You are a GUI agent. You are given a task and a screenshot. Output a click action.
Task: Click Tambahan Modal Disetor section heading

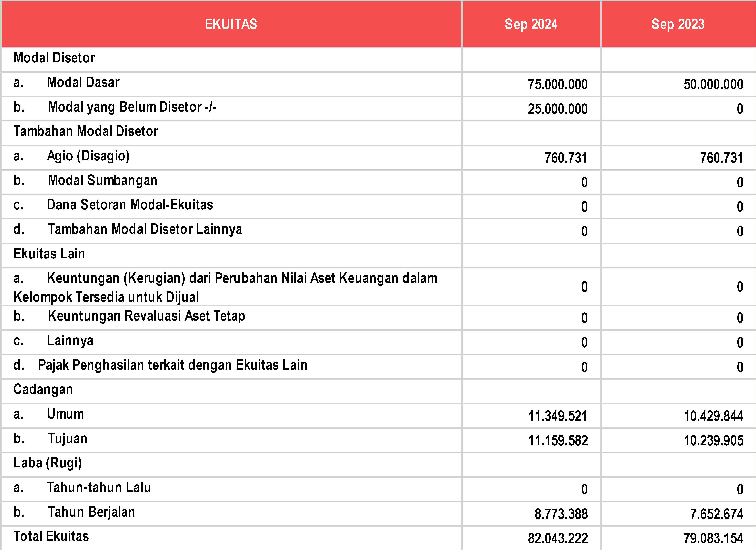point(86,131)
